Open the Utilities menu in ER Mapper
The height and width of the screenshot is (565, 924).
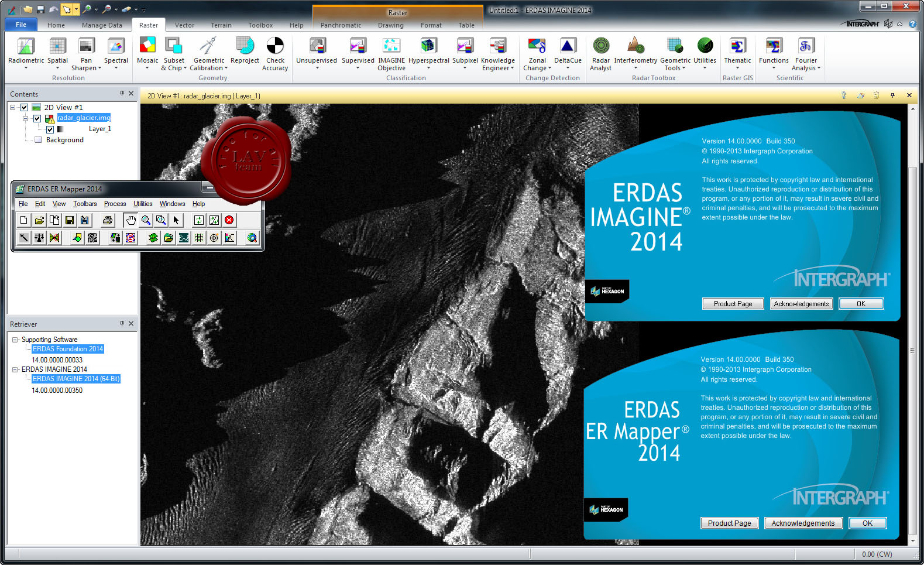click(143, 204)
